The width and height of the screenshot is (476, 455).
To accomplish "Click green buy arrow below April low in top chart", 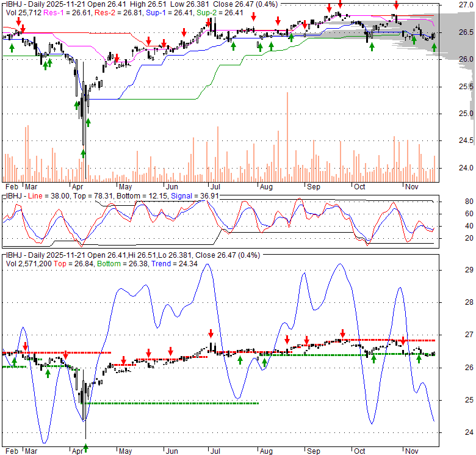I will (83, 153).
